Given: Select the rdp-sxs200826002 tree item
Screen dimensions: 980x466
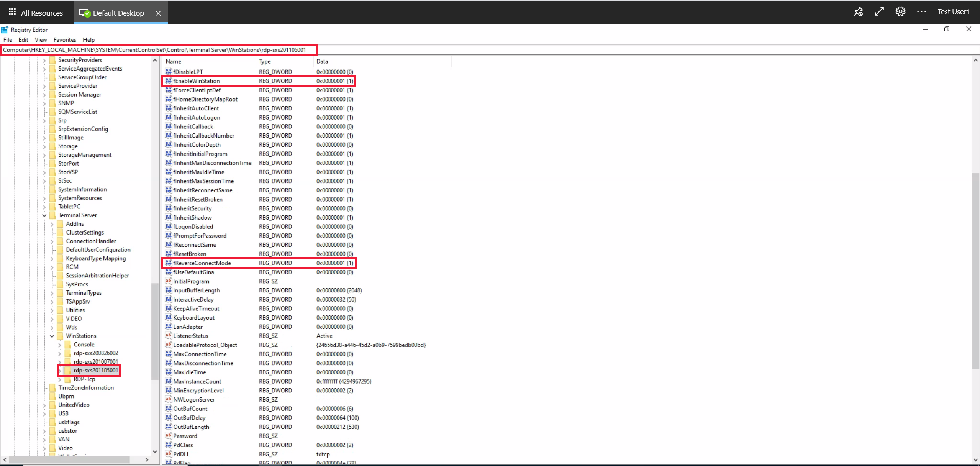Looking at the screenshot, I should [96, 353].
